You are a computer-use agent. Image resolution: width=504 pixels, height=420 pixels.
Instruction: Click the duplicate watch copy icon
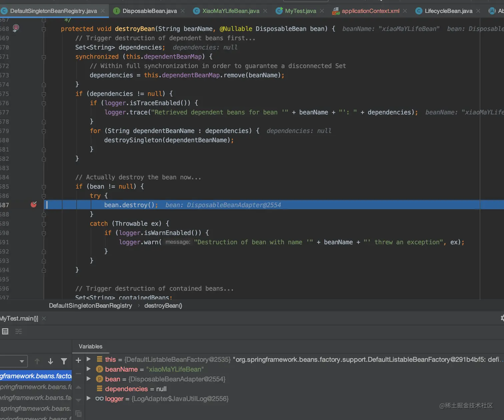pos(78,413)
